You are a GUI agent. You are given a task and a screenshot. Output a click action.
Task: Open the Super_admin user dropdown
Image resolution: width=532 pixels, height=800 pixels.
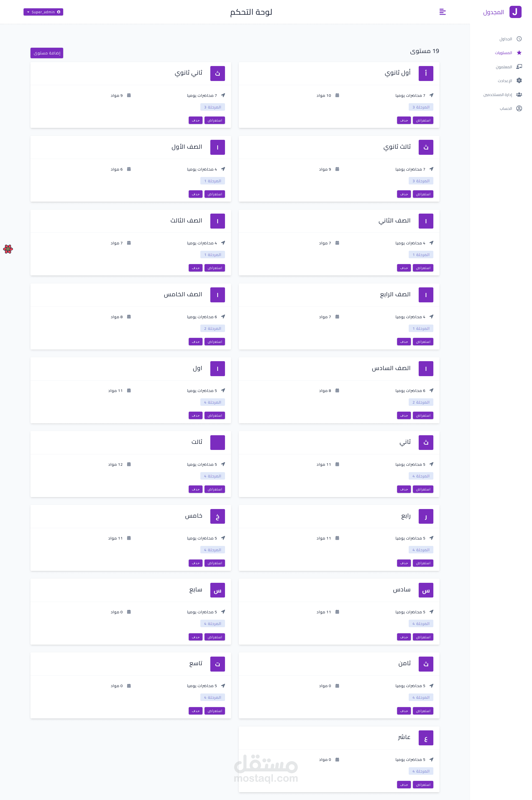[x=43, y=12]
